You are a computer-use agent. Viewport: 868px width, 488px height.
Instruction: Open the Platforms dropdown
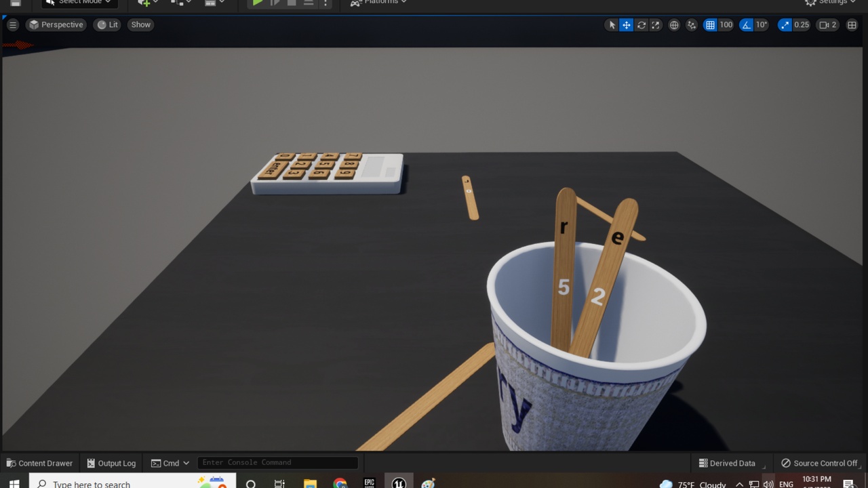click(378, 3)
